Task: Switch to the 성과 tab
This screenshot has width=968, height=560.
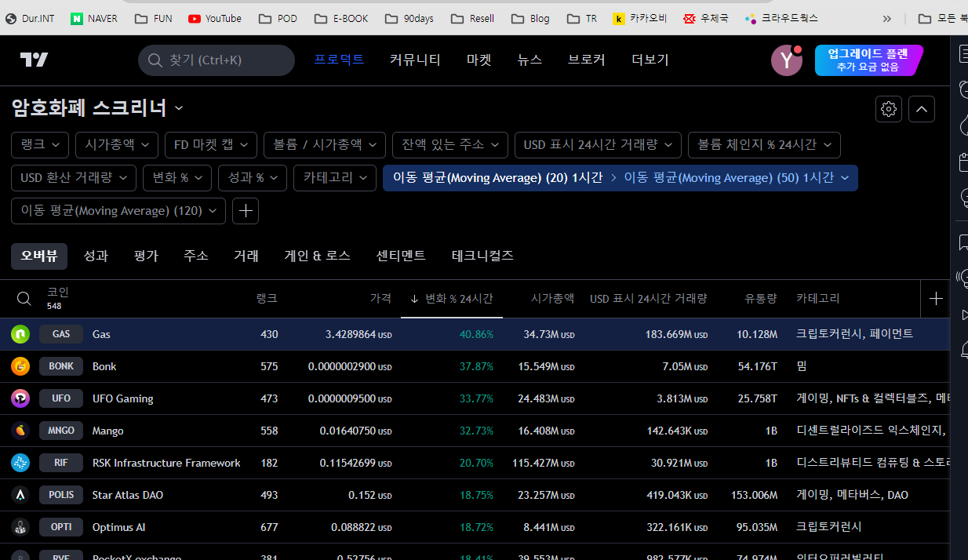Action: 96,256
